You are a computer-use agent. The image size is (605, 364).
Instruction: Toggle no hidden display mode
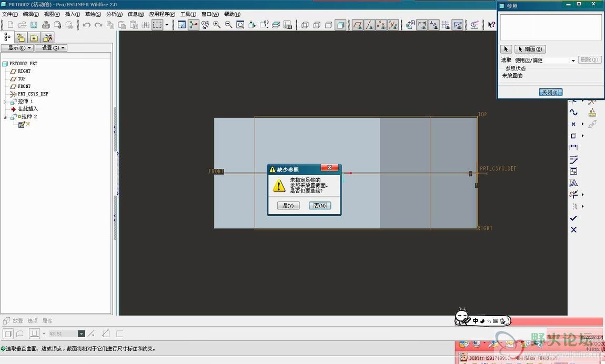pyautogui.click(x=328, y=25)
